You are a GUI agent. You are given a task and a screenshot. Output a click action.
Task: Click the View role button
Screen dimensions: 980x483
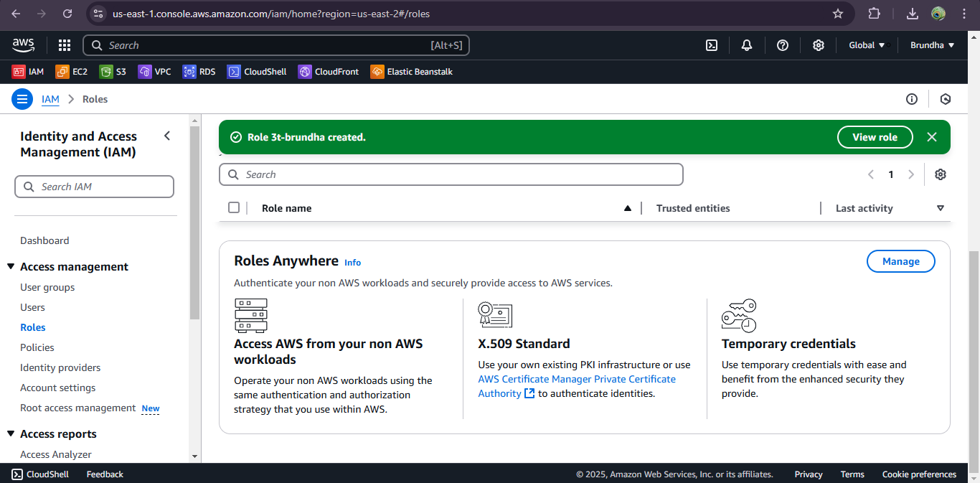[x=875, y=137]
